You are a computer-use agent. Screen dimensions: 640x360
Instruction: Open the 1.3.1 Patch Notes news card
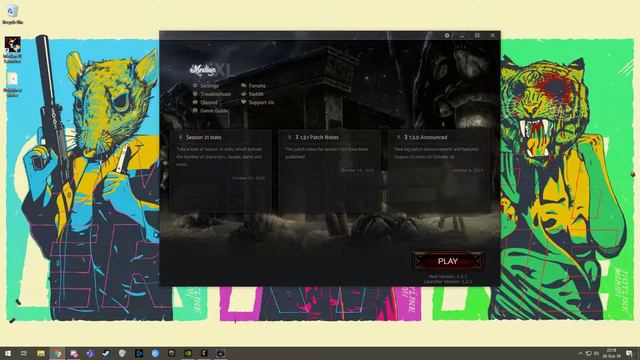click(329, 171)
